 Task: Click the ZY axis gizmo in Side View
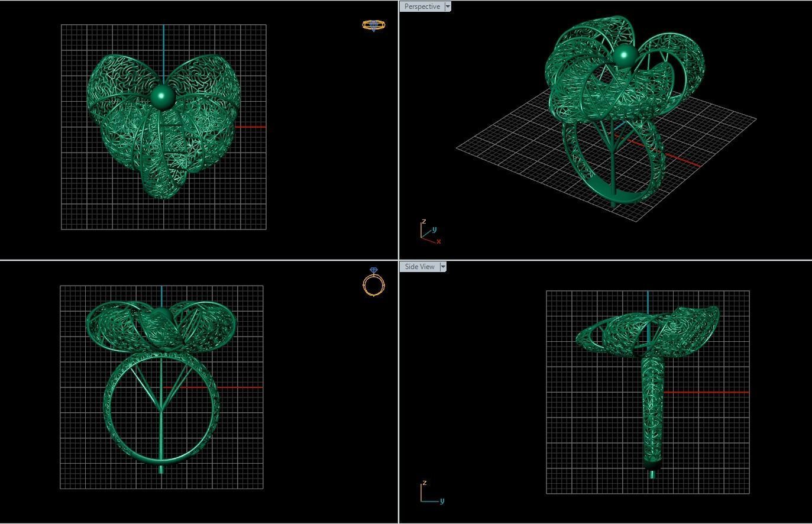pos(432,493)
